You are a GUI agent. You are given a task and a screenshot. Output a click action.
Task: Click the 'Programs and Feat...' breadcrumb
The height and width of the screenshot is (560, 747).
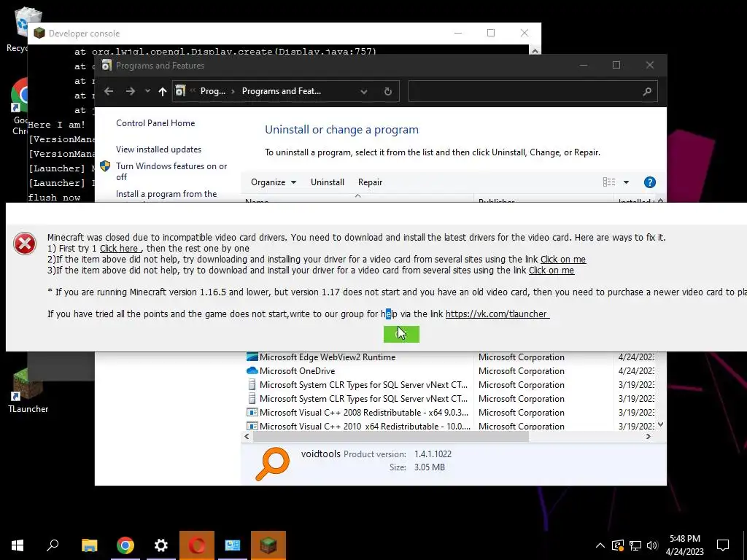point(281,91)
